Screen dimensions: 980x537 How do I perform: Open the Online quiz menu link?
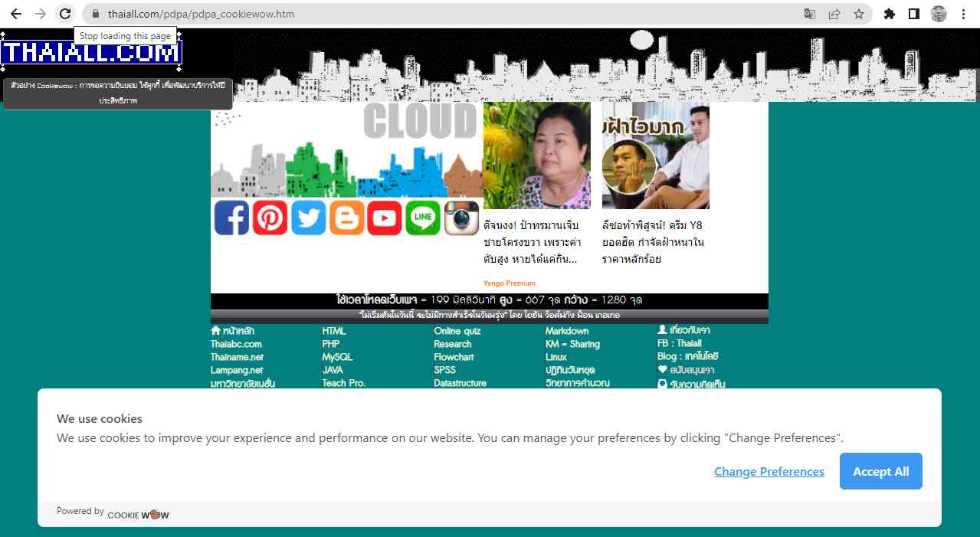[457, 331]
